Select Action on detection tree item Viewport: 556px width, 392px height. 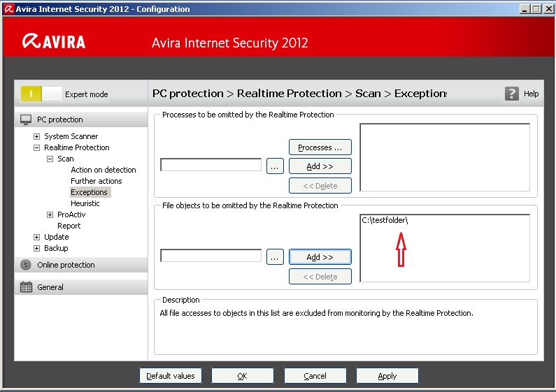pos(104,170)
